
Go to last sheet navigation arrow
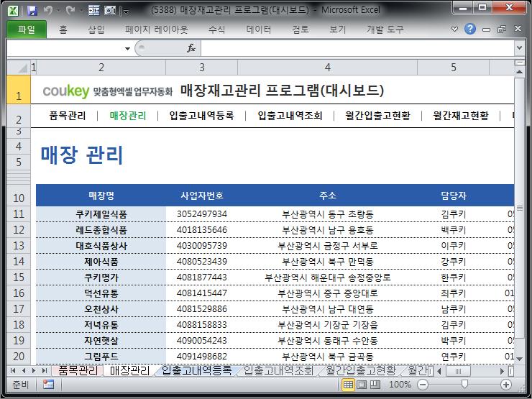(x=44, y=371)
